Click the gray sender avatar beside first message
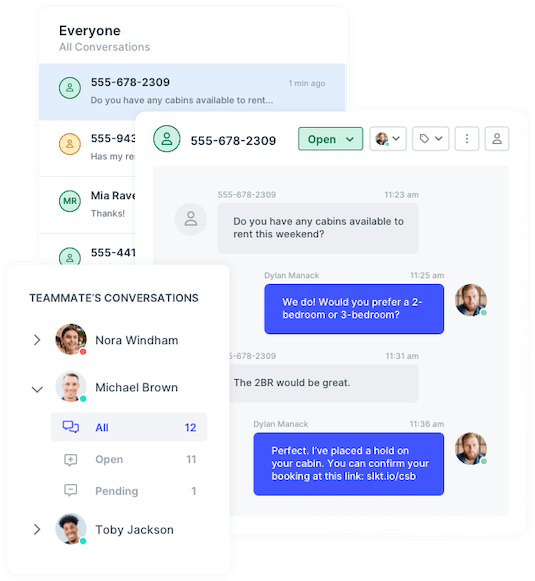535x581 pixels. point(190,219)
